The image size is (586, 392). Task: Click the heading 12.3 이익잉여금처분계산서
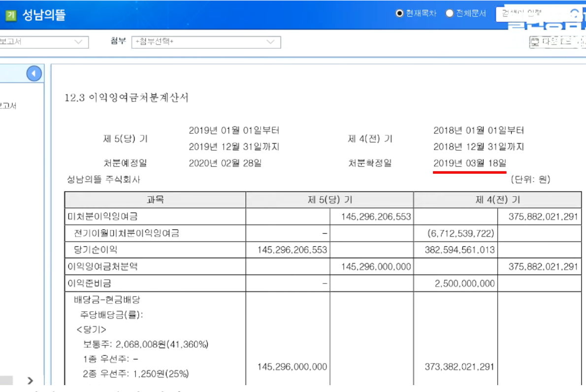coord(127,98)
